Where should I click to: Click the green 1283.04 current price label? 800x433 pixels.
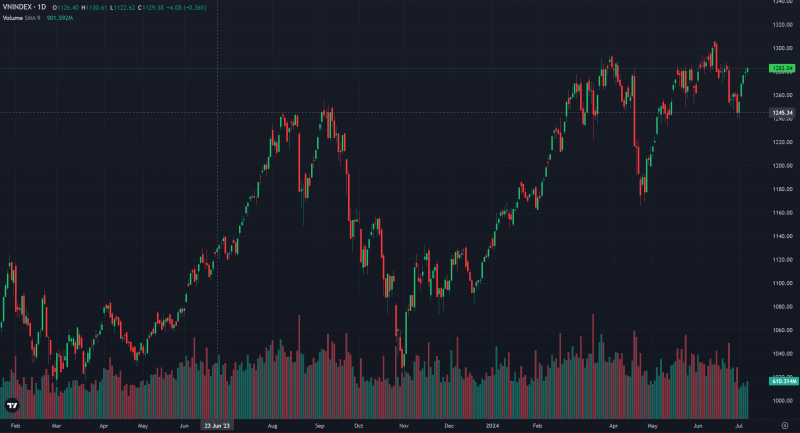pyautogui.click(x=782, y=68)
